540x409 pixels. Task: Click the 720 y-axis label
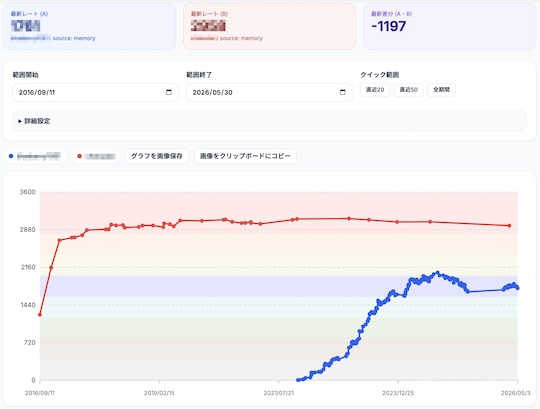pyautogui.click(x=30, y=343)
